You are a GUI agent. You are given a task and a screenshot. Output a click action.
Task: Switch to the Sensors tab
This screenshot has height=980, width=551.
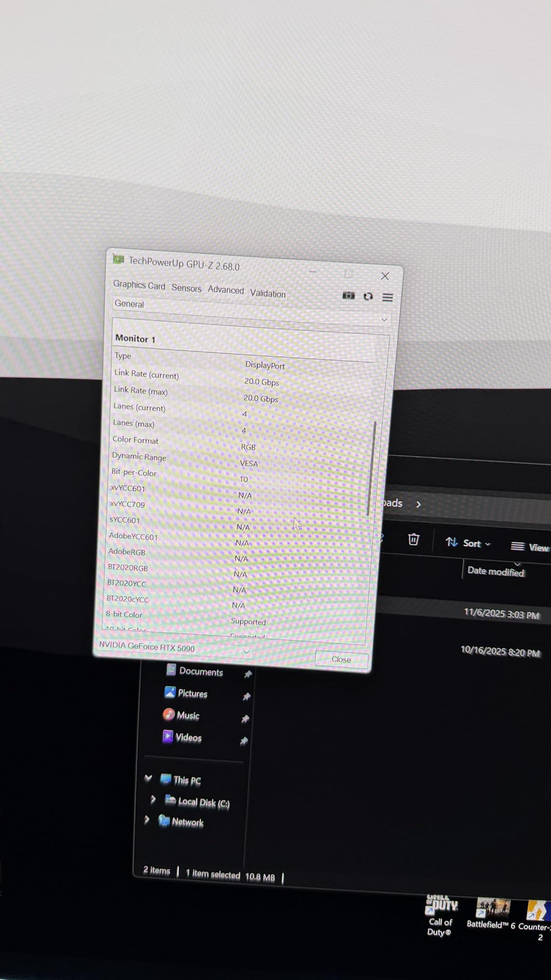(186, 288)
